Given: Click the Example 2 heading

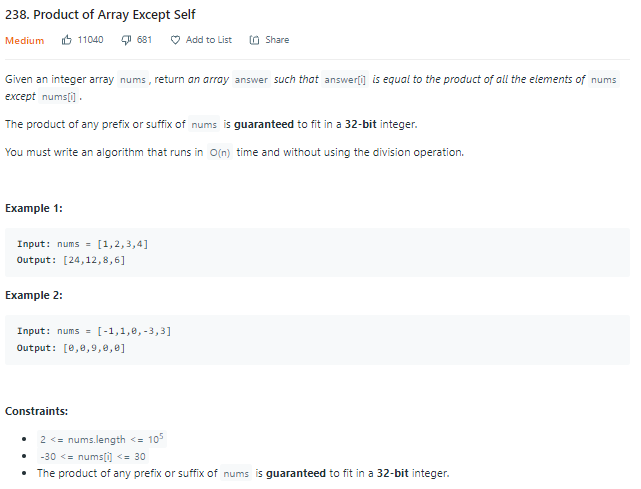Looking at the screenshot, I should click(x=34, y=295).
